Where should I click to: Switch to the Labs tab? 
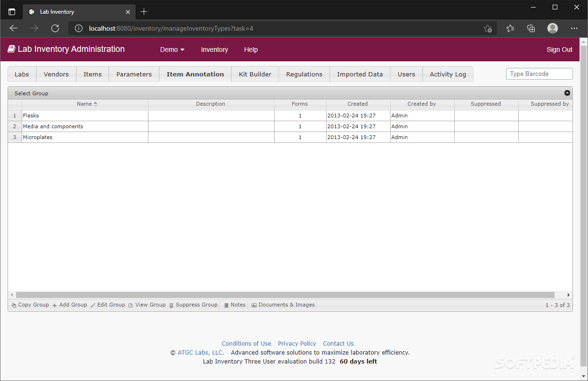[22, 74]
